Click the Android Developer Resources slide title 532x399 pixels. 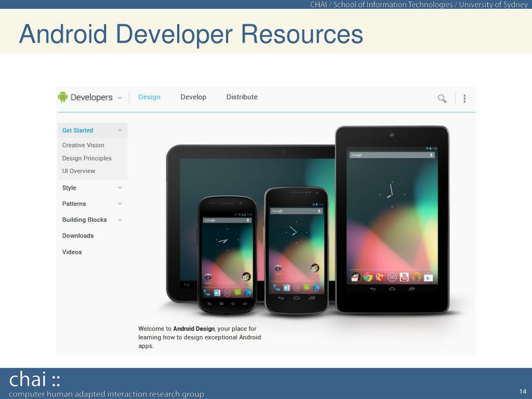pos(191,34)
